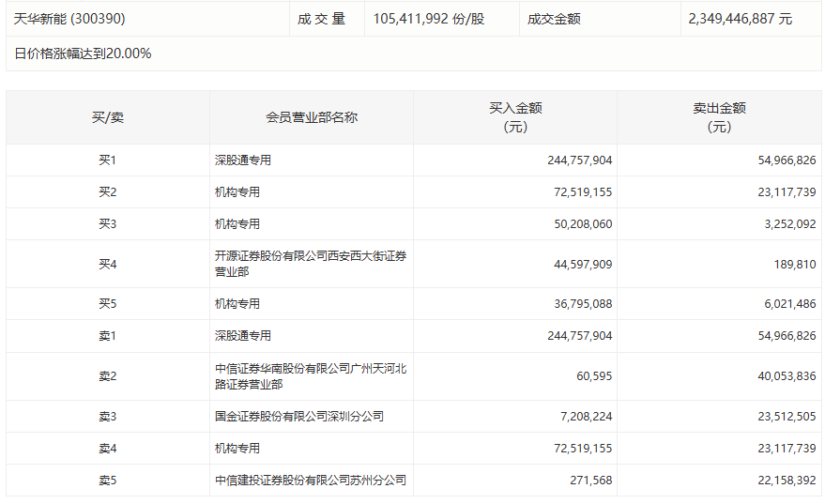Select buy amount 36,795,088
The height and width of the screenshot is (504, 825).
coord(583,304)
